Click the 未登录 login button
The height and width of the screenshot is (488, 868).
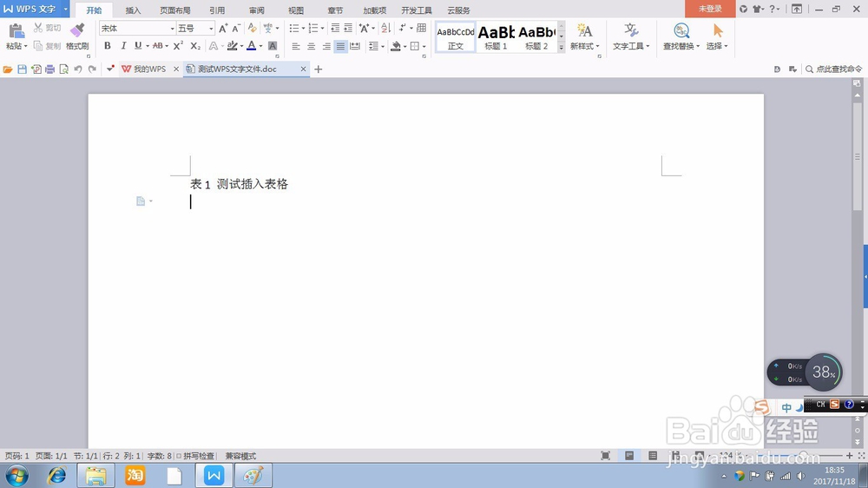click(710, 9)
